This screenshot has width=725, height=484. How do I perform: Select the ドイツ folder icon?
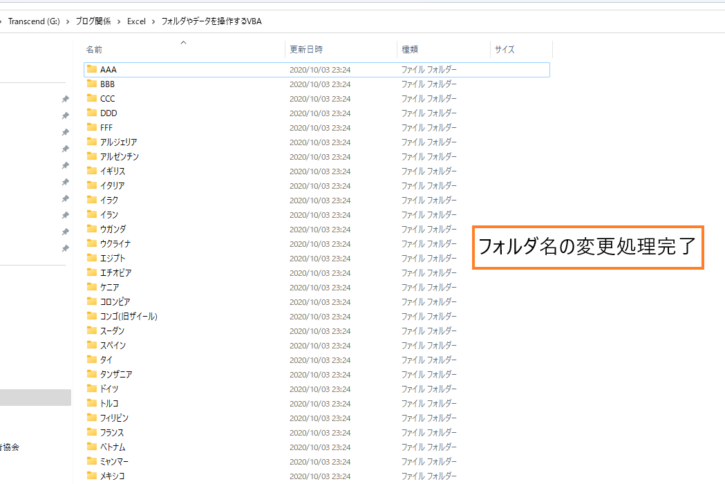tap(91, 388)
